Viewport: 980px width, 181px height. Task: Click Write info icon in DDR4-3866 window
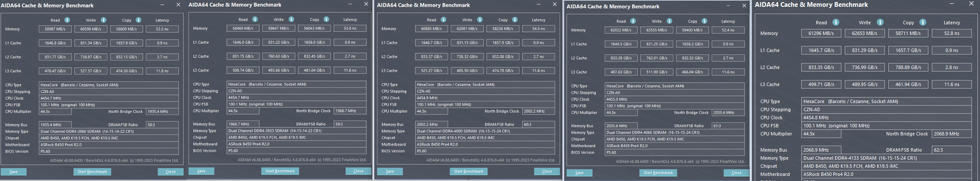point(103,20)
